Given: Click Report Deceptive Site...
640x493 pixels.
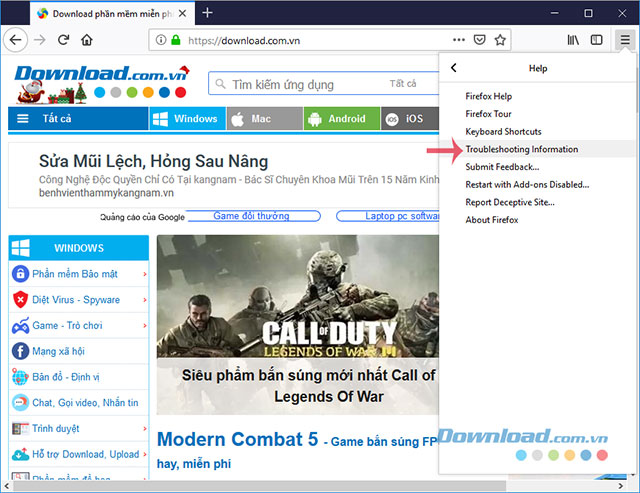Looking at the screenshot, I should 510,202.
